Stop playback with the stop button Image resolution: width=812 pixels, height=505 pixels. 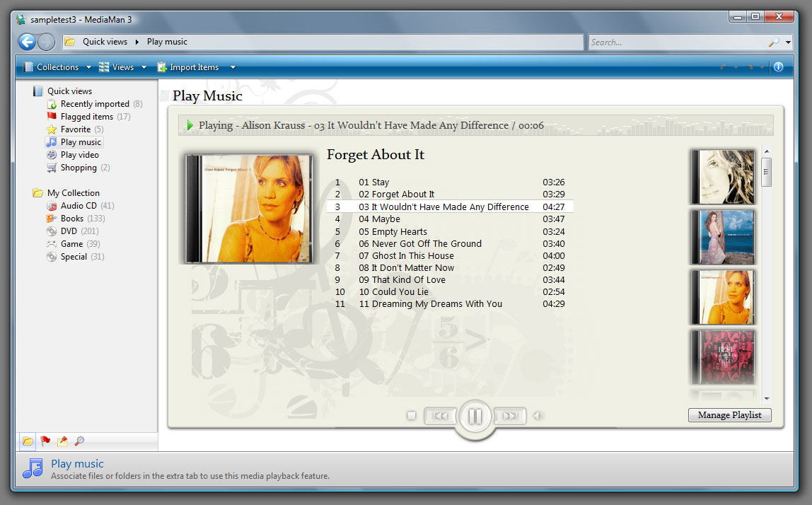click(x=411, y=415)
